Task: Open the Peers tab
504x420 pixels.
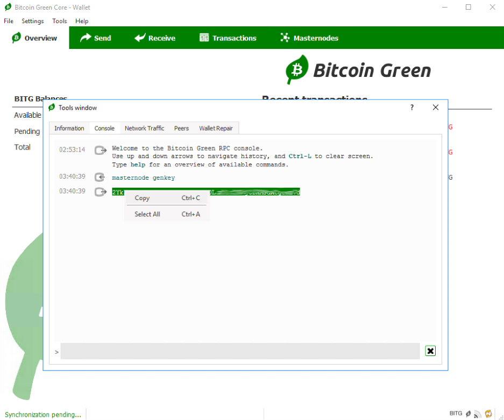Action: click(181, 128)
